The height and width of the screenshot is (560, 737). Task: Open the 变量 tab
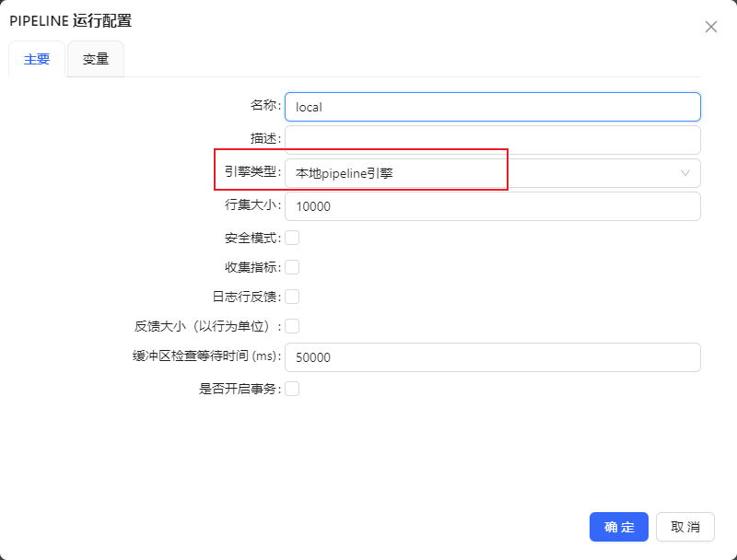pos(96,59)
